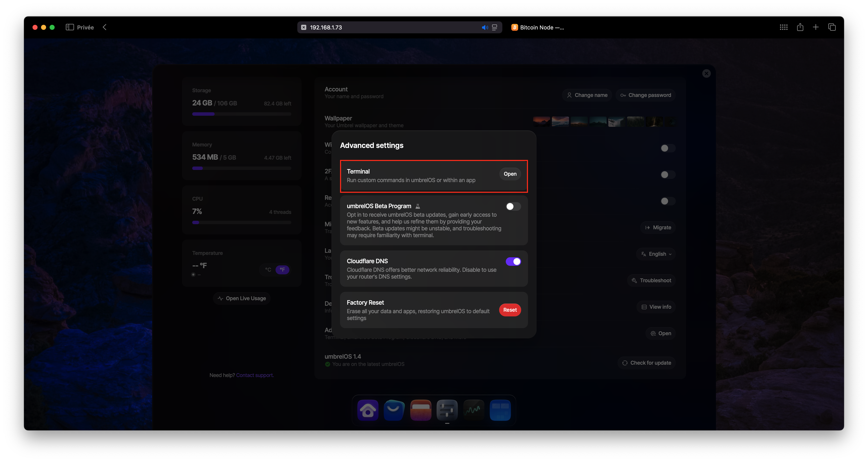
Task: Click the Troubleshoot button
Action: click(651, 281)
